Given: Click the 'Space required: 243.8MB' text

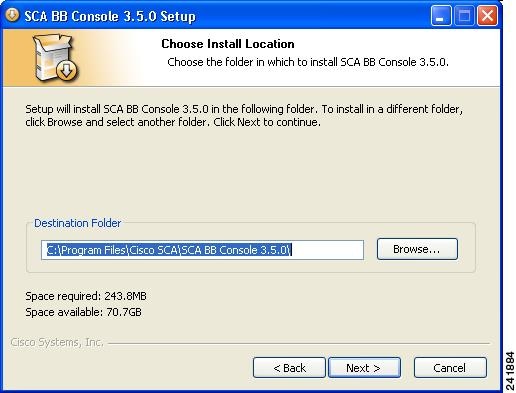Looking at the screenshot, I should 86,296.
